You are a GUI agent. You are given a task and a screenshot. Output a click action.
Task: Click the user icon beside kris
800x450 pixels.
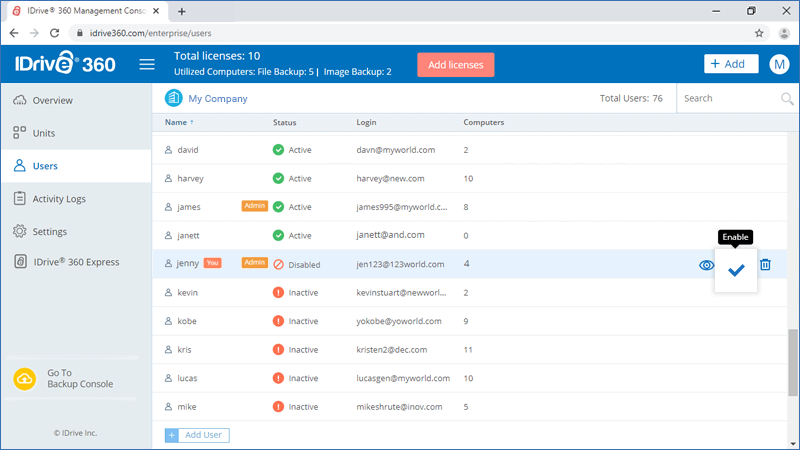pyautogui.click(x=168, y=349)
